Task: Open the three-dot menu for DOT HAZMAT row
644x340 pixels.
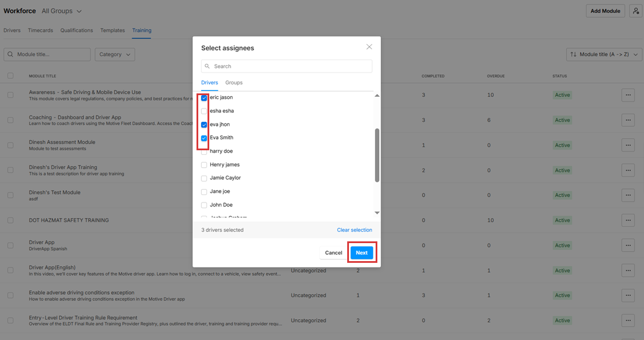Action: pos(628,220)
